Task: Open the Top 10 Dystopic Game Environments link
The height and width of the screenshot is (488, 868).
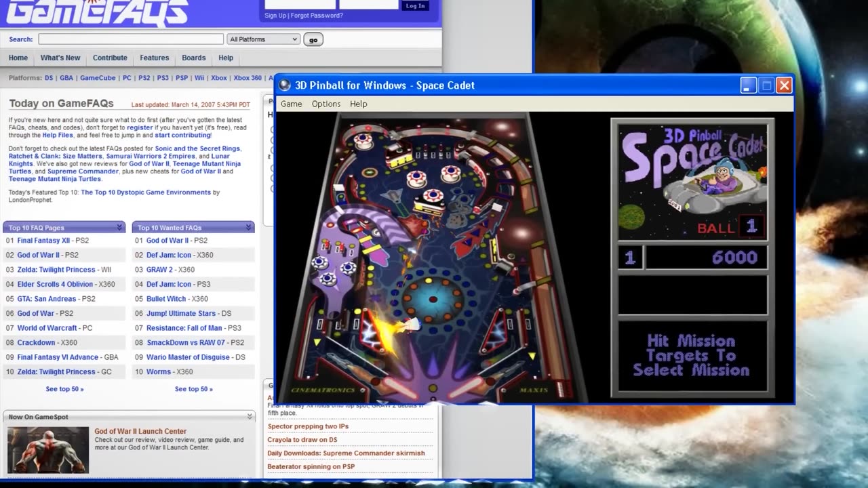Action: [x=146, y=192]
